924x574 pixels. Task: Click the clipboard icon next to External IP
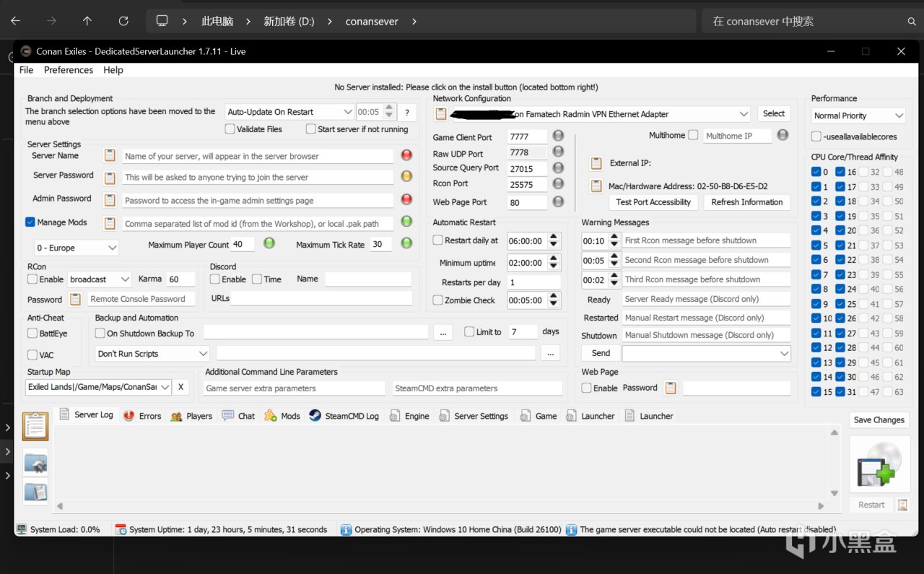tap(596, 163)
